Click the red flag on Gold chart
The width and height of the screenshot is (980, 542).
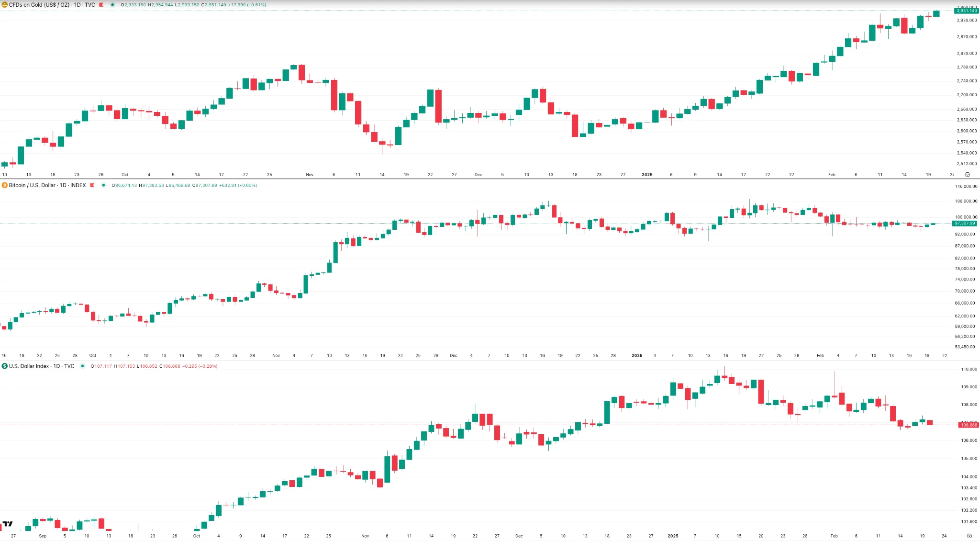coord(101,5)
